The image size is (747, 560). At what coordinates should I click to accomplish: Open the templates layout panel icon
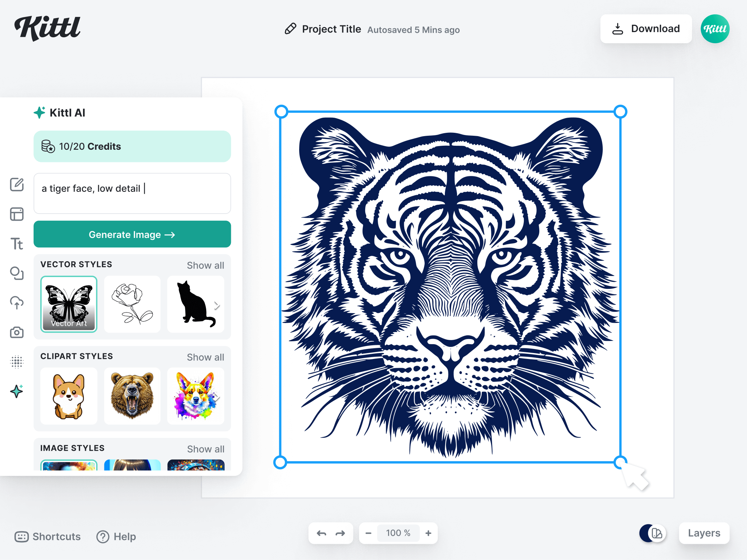[17, 214]
